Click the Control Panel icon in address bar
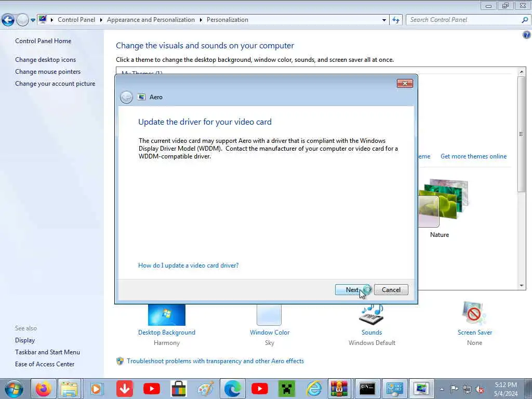 43,19
